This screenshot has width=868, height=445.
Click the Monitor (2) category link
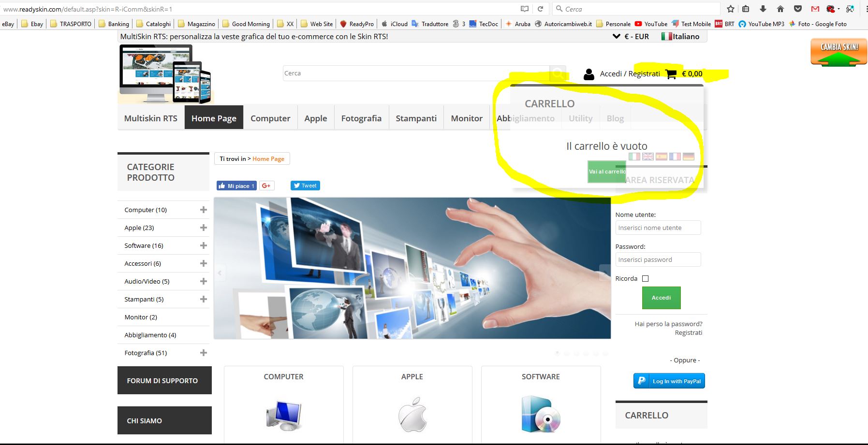[141, 317]
